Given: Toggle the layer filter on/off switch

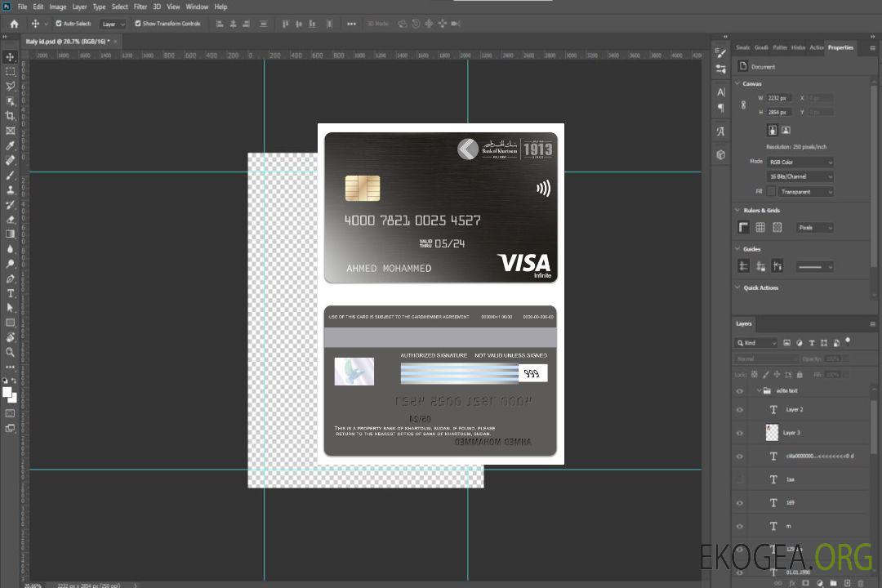Looking at the screenshot, I should point(848,341).
